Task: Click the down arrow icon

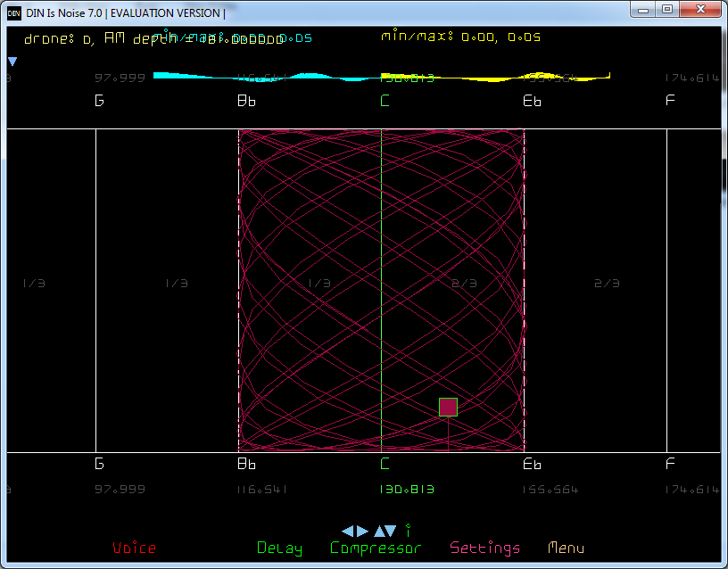Action: pos(391,531)
